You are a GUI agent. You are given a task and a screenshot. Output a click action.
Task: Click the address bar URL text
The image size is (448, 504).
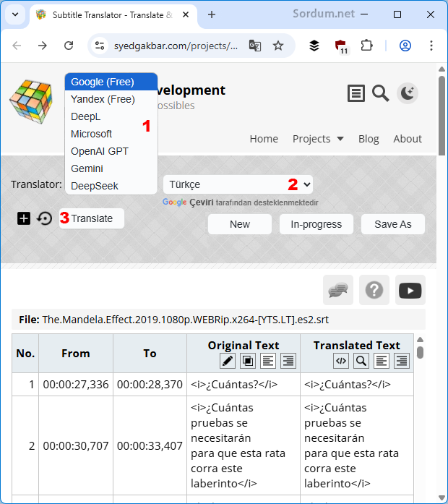176,46
